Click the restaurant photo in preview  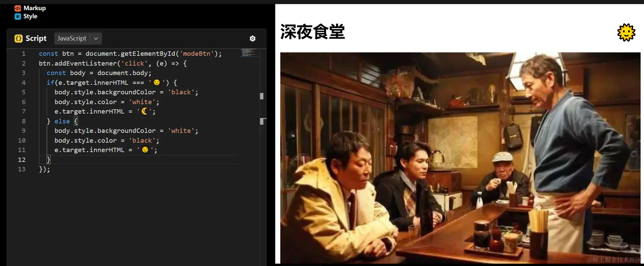click(460, 158)
